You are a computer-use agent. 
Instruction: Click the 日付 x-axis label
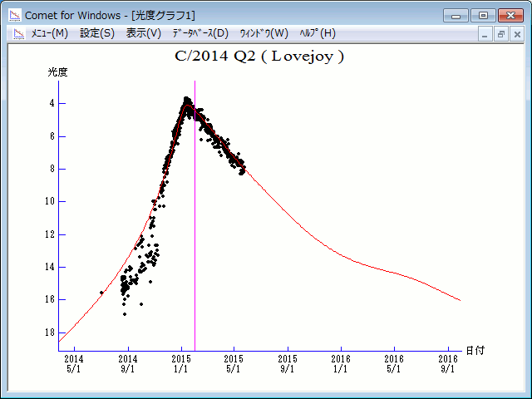(475, 351)
